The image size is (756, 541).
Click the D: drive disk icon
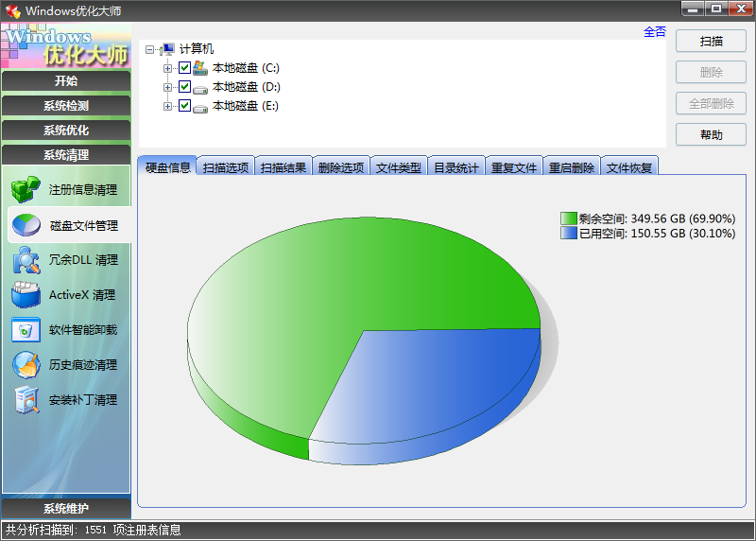click(200, 89)
